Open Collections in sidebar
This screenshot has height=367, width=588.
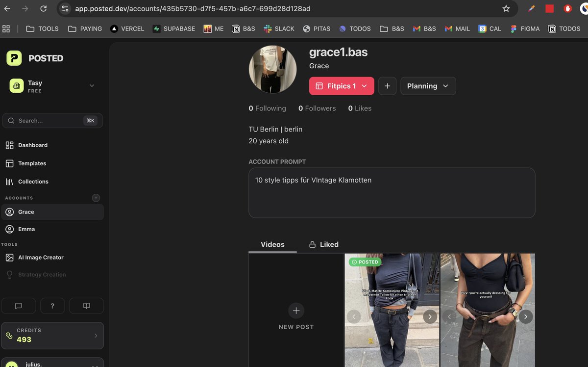[x=33, y=182]
